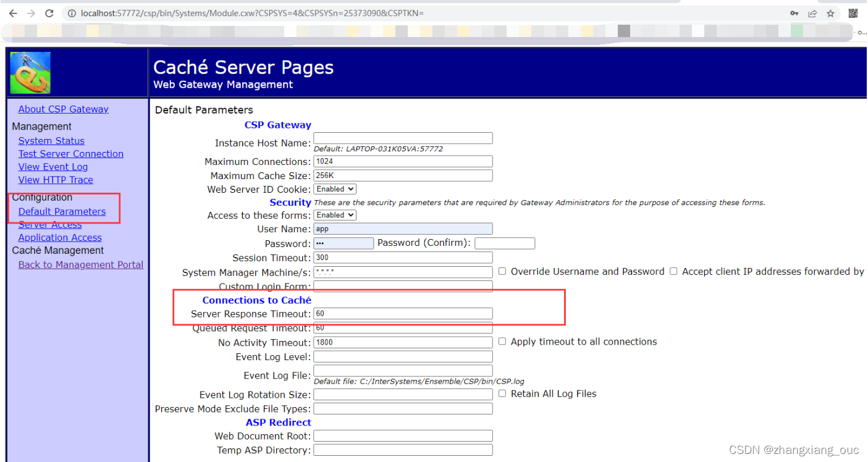Image resolution: width=868 pixels, height=462 pixels.
Task: Click the Event Log Rotation Size field
Action: [403, 394]
